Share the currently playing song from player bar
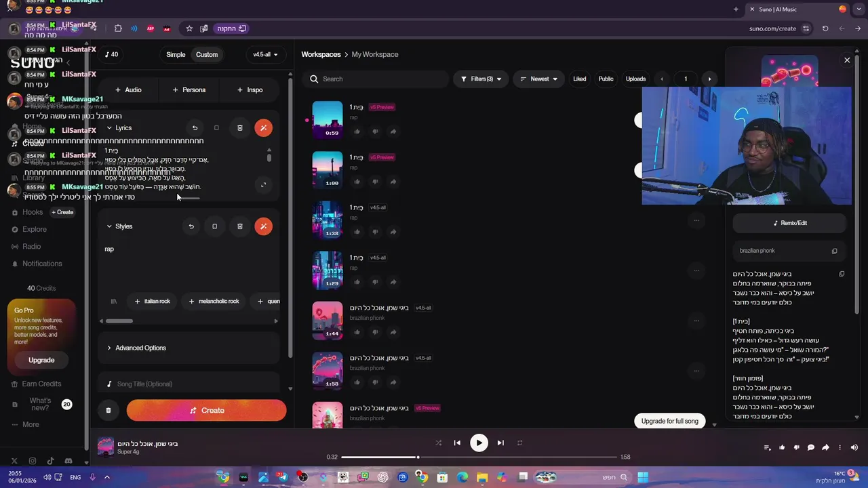 [825, 447]
